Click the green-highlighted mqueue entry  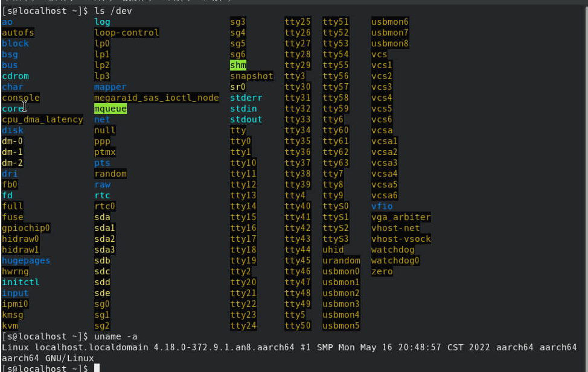coord(110,109)
